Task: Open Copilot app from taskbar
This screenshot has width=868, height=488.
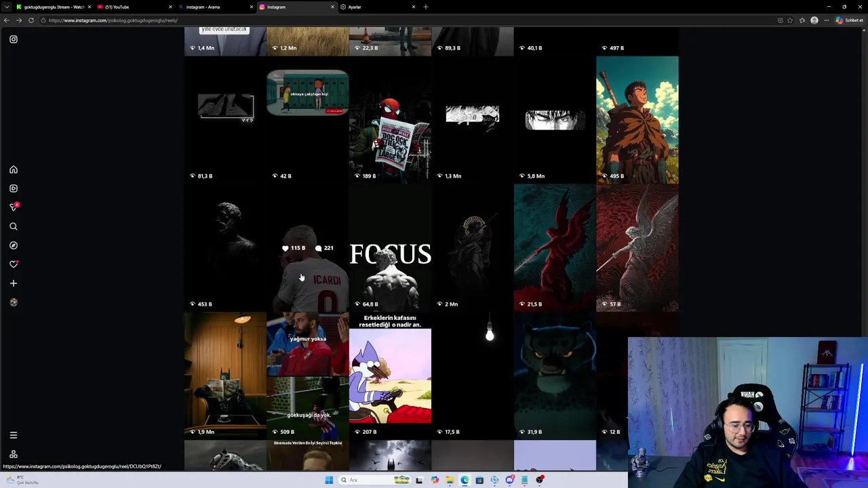Action: pos(435,480)
